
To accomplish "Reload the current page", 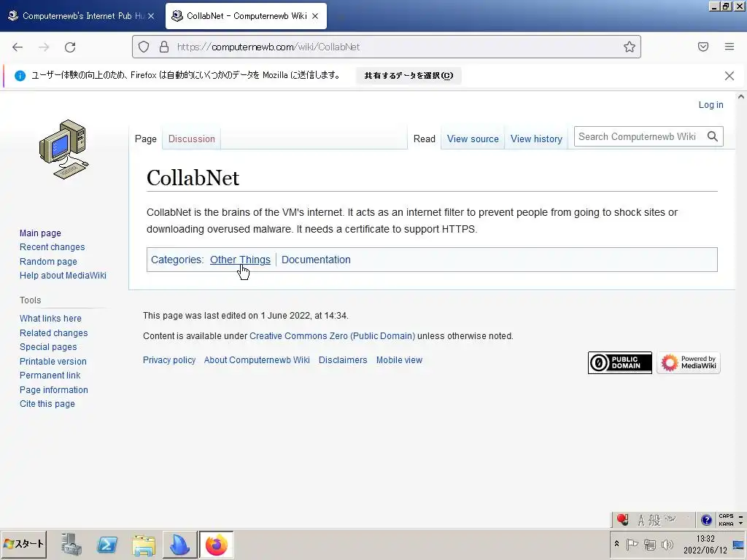I will (70, 47).
